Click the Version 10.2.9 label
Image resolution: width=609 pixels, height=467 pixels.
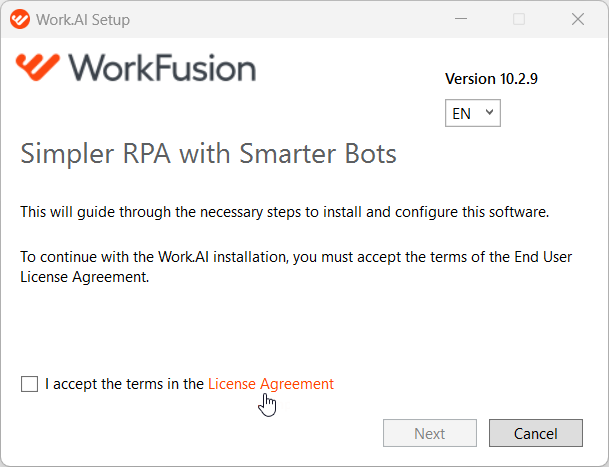[x=491, y=79]
